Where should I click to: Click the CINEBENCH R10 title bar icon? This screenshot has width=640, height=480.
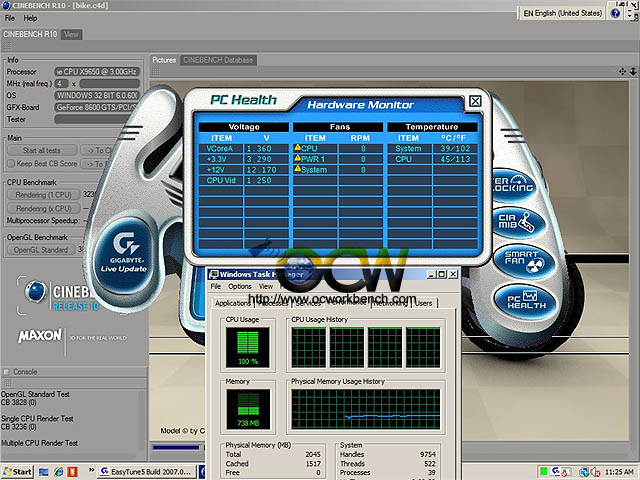click(6, 5)
